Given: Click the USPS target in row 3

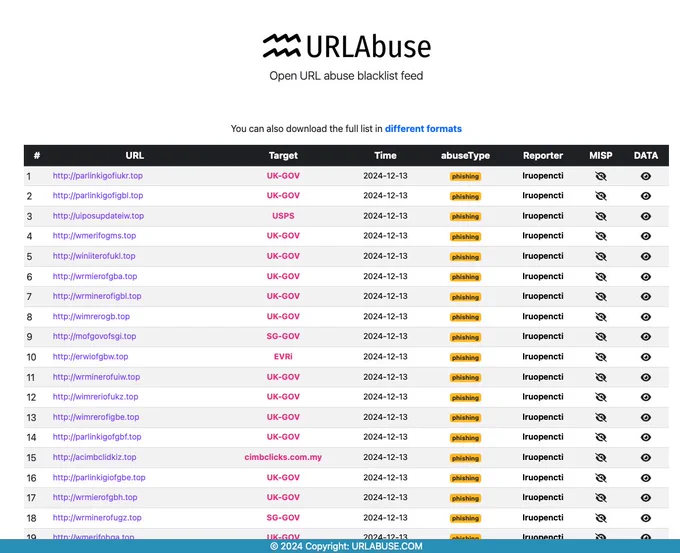Looking at the screenshot, I should [x=283, y=216].
